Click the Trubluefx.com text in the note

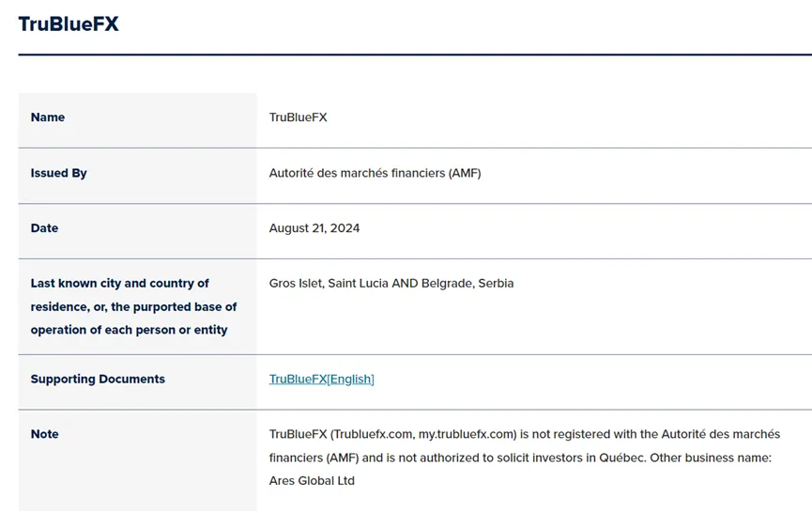click(373, 434)
